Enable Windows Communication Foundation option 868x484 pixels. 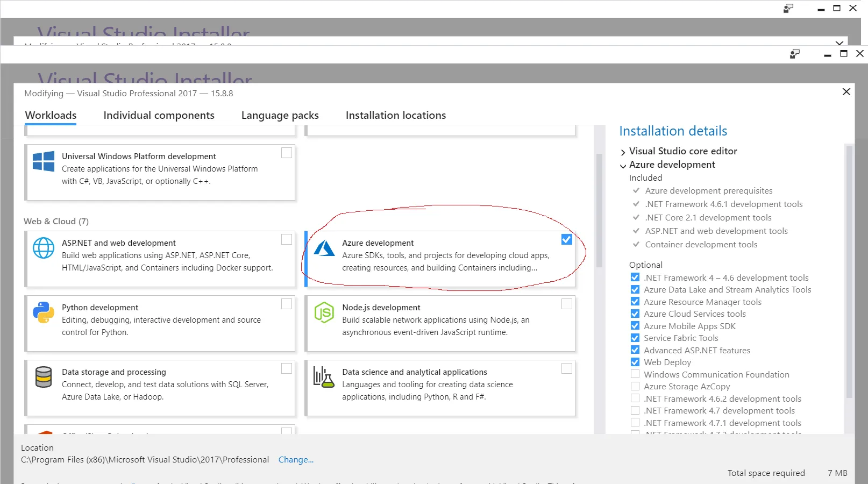pyautogui.click(x=635, y=374)
